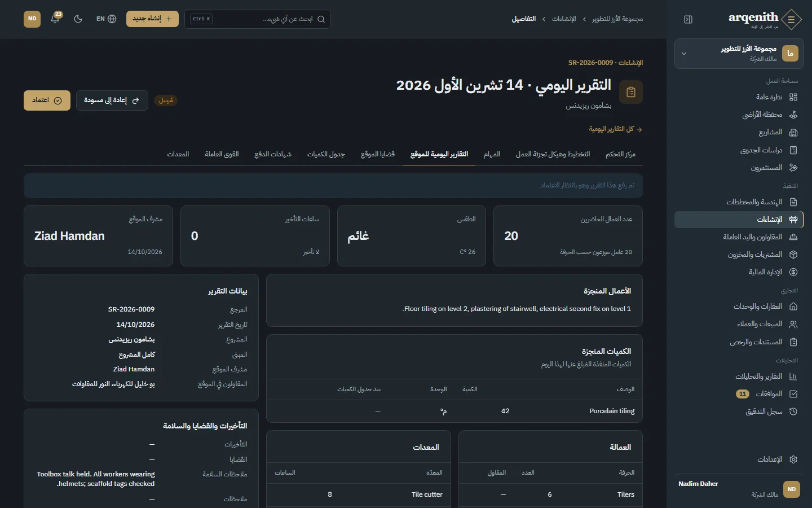Switch to القوى العاملة tab
This screenshot has width=812, height=508.
pyautogui.click(x=222, y=154)
